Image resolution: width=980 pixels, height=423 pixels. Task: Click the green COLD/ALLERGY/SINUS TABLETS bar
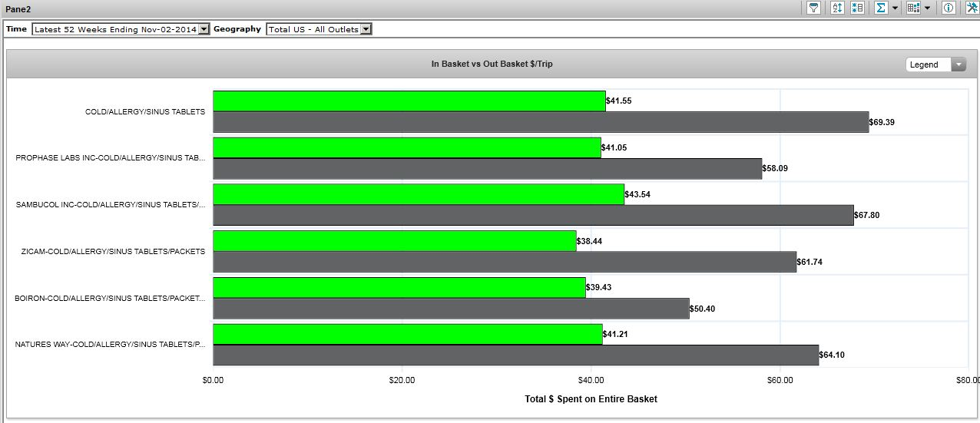pos(409,101)
